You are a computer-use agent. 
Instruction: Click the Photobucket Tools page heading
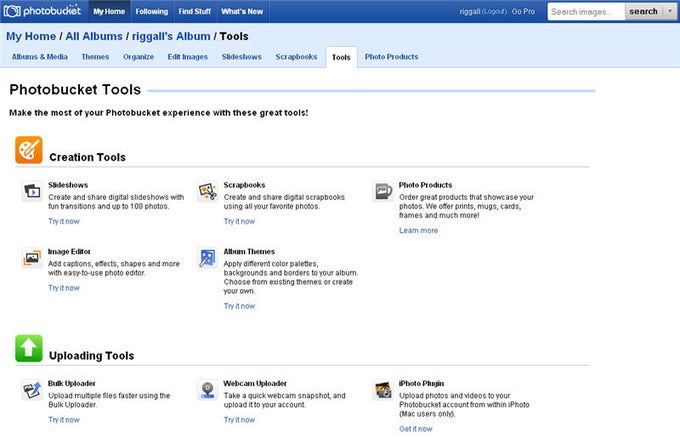[75, 89]
